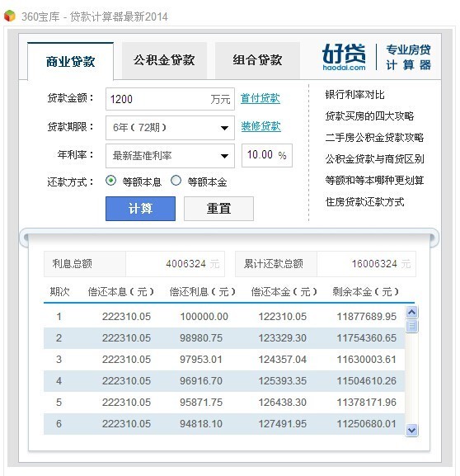Viewport: 460px width, 476px height.
Task: Click the 累计还款总额 value 16006324
Action: pos(374,263)
